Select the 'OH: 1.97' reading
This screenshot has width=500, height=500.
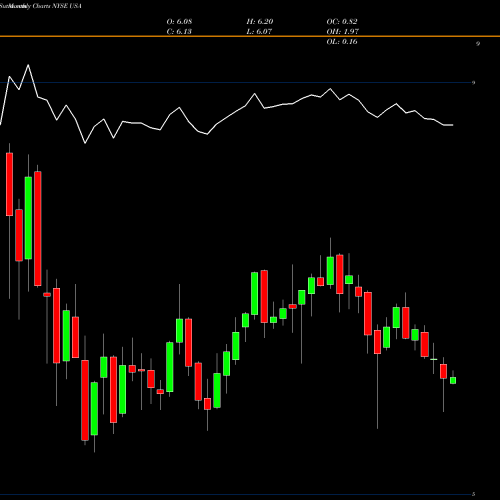pos(343,32)
